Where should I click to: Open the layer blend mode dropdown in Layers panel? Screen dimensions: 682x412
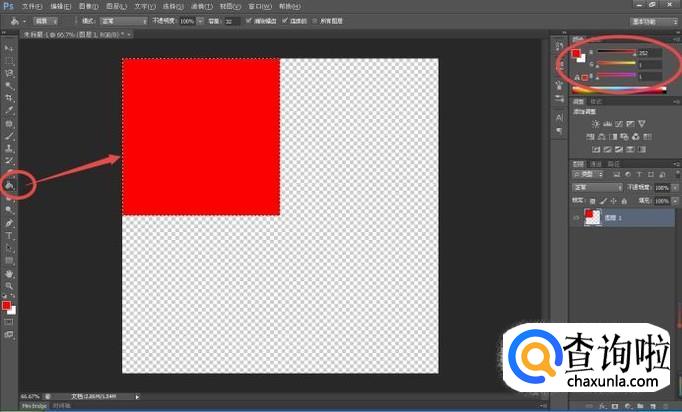coord(600,187)
